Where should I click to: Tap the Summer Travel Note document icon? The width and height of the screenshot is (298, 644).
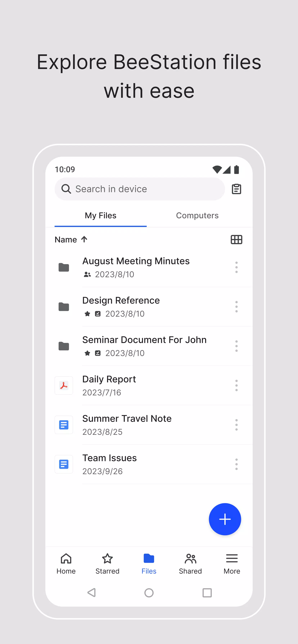[x=64, y=425]
